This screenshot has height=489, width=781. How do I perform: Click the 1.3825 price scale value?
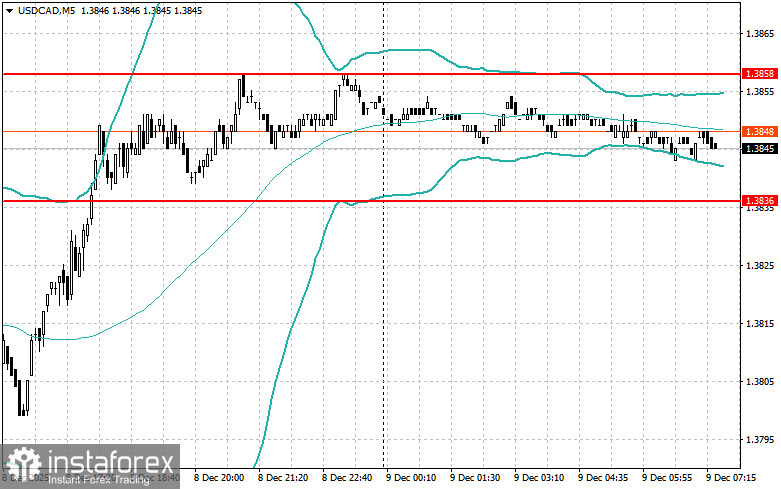click(x=760, y=266)
